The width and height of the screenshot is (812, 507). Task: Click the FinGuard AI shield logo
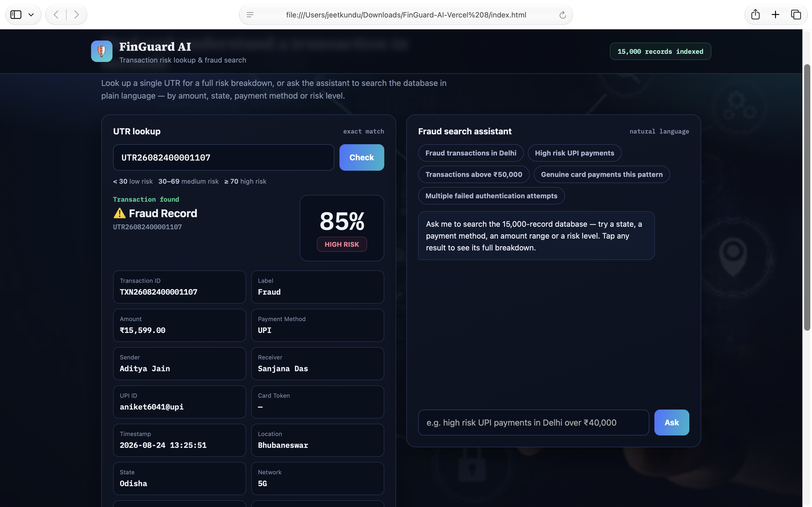[101, 51]
